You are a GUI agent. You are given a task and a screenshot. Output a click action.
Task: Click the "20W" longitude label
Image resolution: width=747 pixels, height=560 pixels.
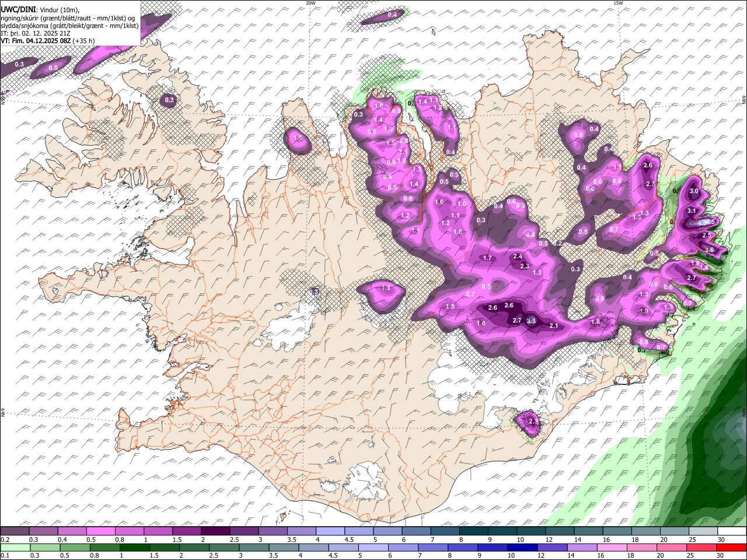point(311,3)
